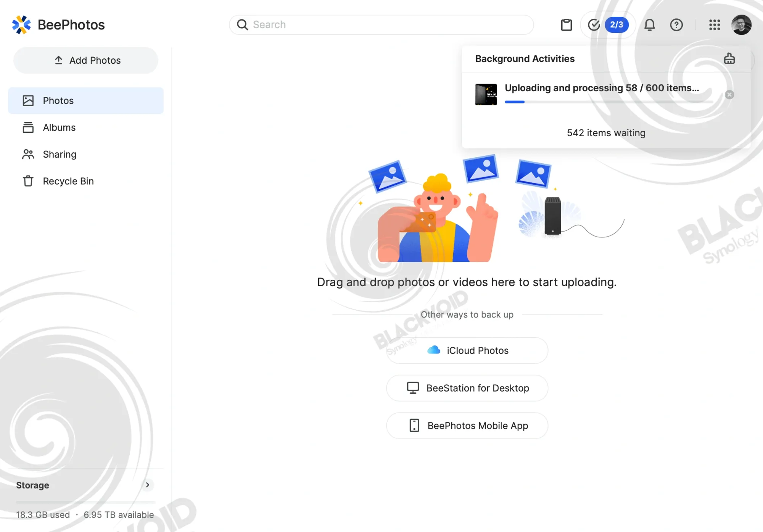Expand the Storage details chevron

(x=148, y=485)
